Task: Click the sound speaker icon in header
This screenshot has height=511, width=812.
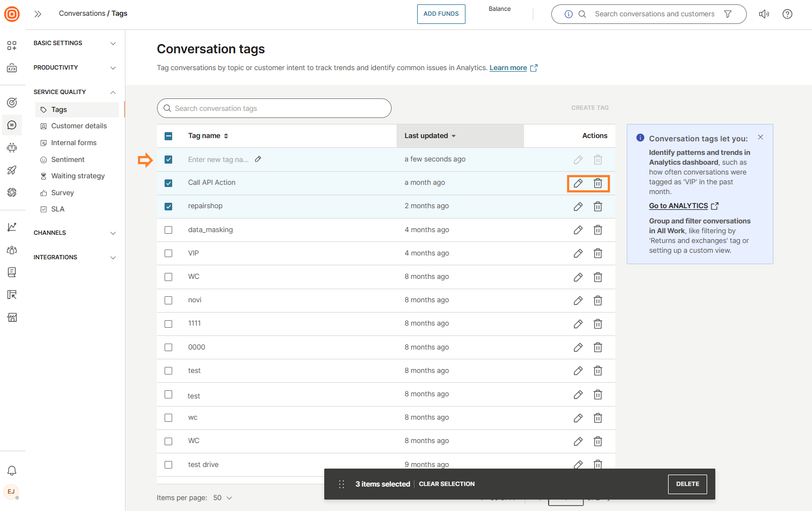Action: tap(764, 14)
